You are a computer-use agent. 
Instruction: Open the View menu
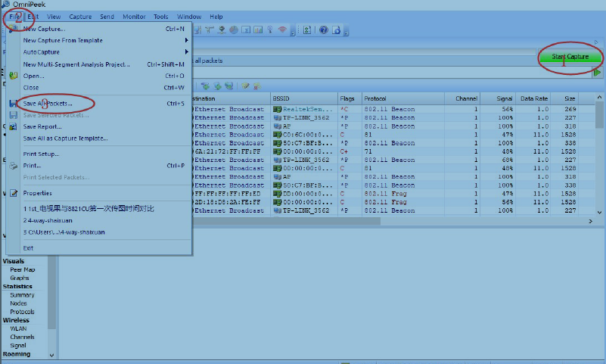click(54, 17)
